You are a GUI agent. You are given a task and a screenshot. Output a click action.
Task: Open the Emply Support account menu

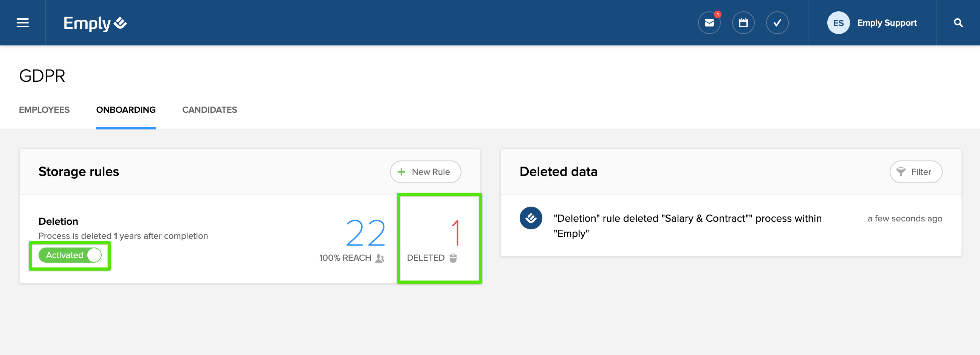(886, 23)
